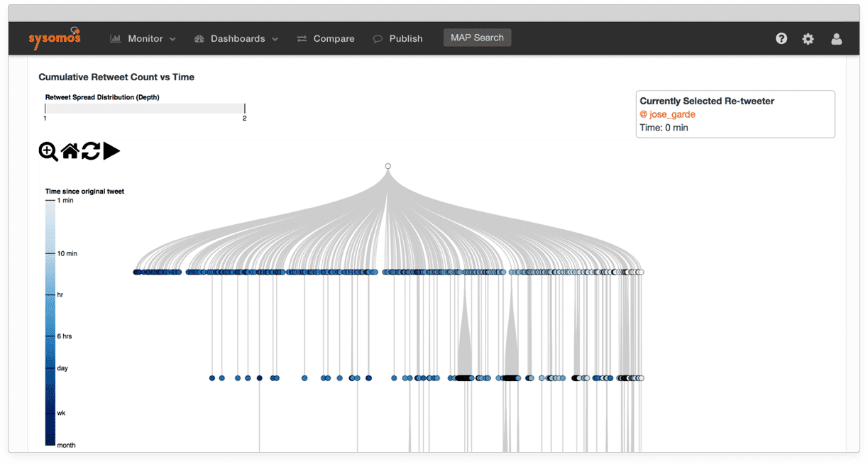Expand the Dashboards dropdown chevron

click(x=275, y=39)
